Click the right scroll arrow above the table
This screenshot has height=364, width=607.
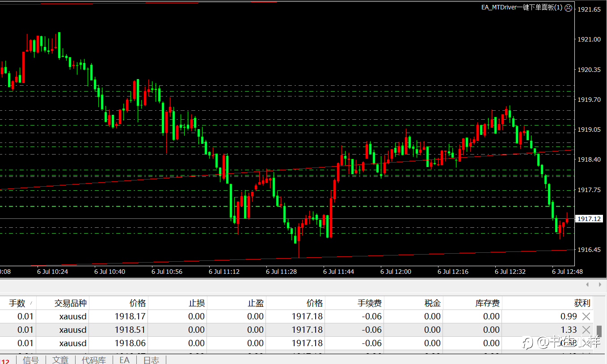tap(600, 285)
